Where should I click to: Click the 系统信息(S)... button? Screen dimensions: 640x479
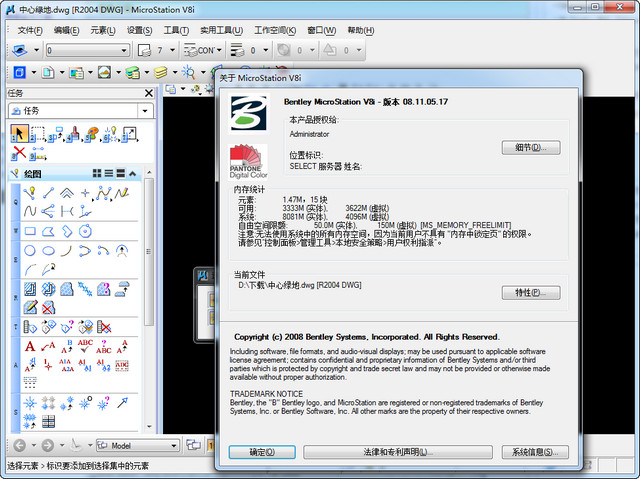pos(535,452)
